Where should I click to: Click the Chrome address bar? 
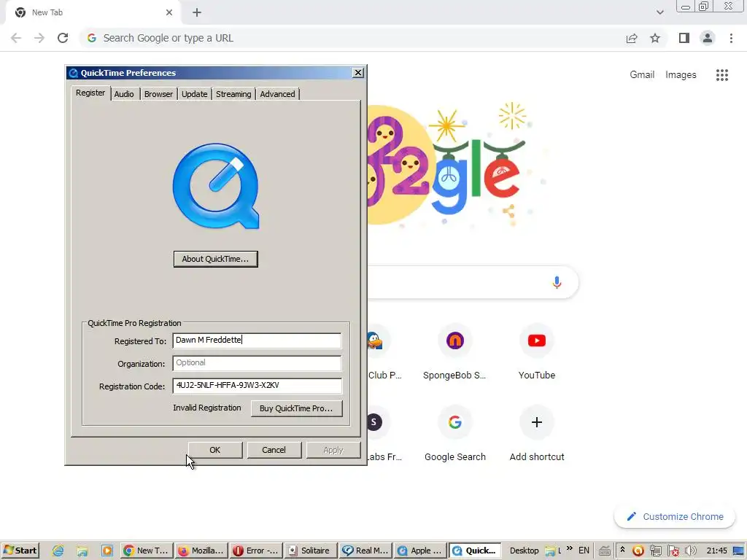(352, 38)
